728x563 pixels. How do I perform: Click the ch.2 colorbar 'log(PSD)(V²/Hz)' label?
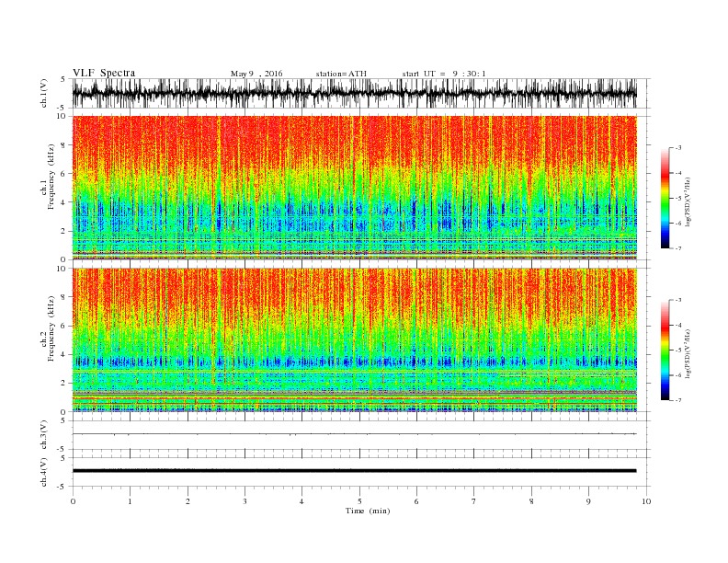[688, 353]
